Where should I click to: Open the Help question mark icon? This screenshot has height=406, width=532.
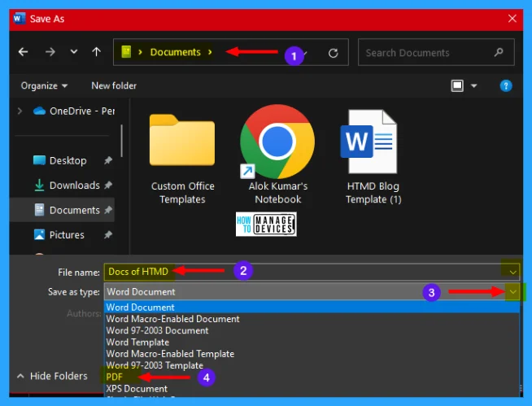[505, 85]
